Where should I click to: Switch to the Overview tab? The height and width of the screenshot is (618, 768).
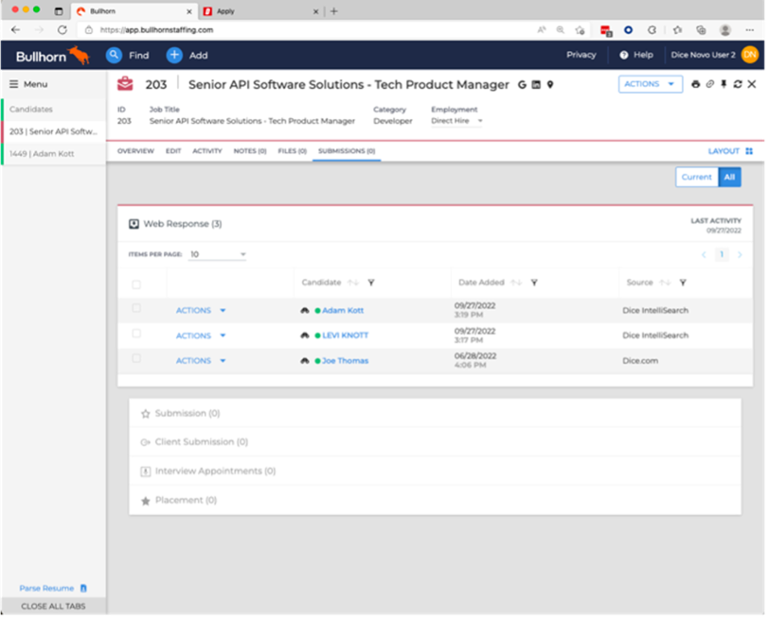[135, 151]
